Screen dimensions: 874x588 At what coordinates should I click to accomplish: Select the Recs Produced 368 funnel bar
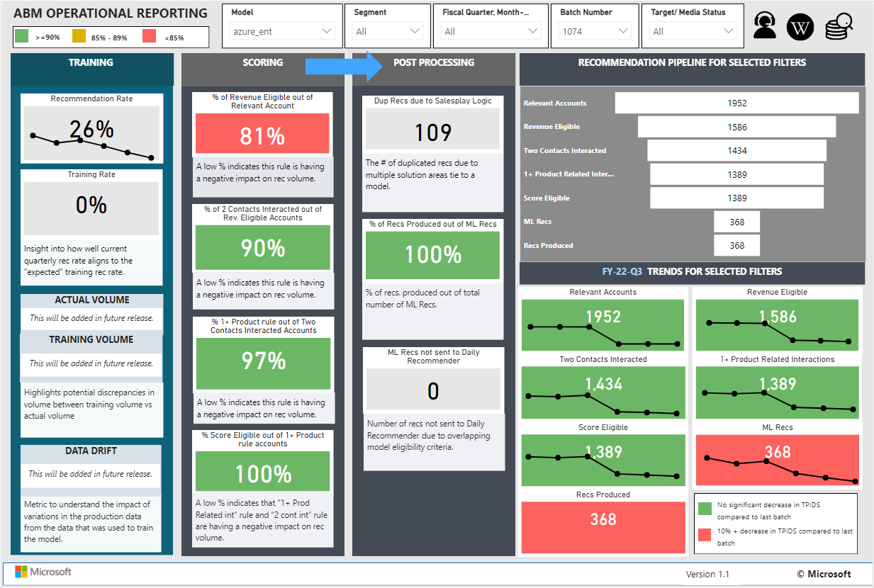coord(736,246)
